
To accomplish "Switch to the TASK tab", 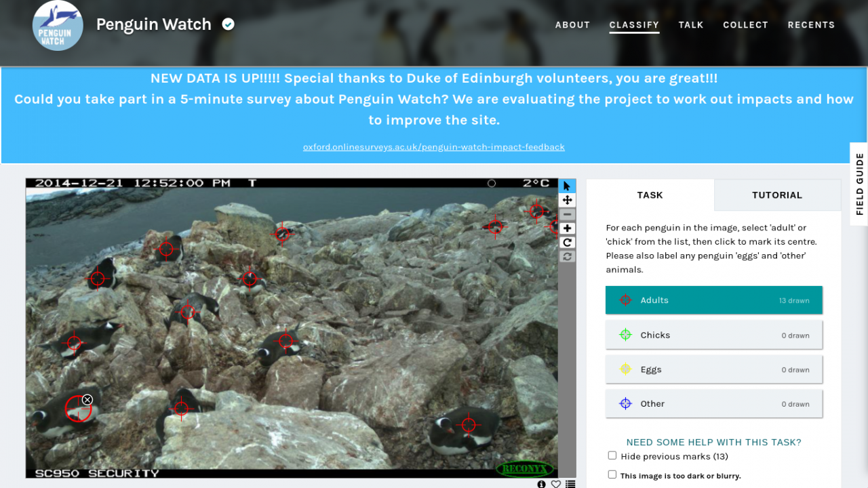I will tap(650, 195).
